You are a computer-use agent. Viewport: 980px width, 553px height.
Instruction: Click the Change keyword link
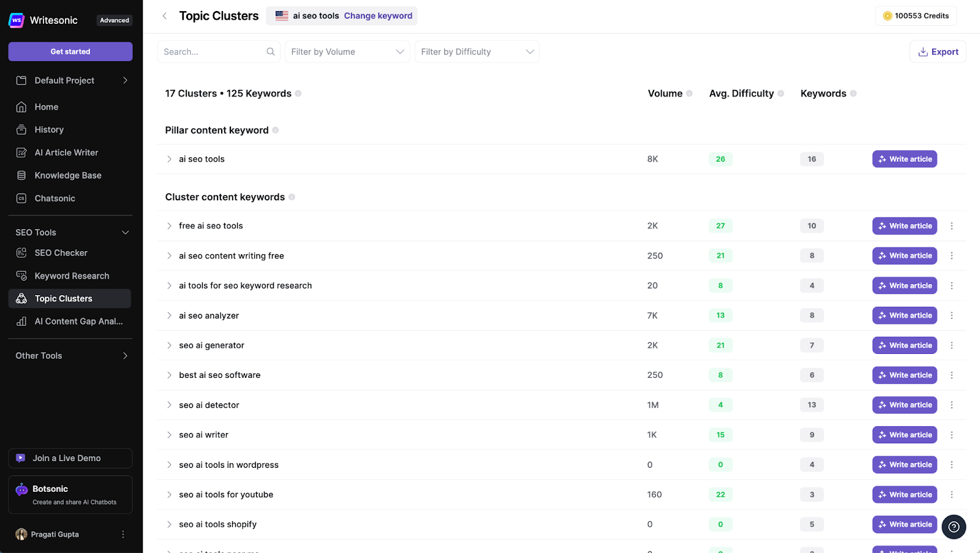tap(378, 16)
